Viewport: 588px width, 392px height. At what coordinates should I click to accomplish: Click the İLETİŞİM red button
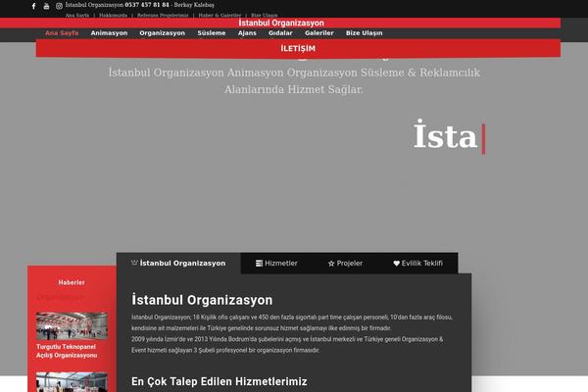[x=298, y=48]
